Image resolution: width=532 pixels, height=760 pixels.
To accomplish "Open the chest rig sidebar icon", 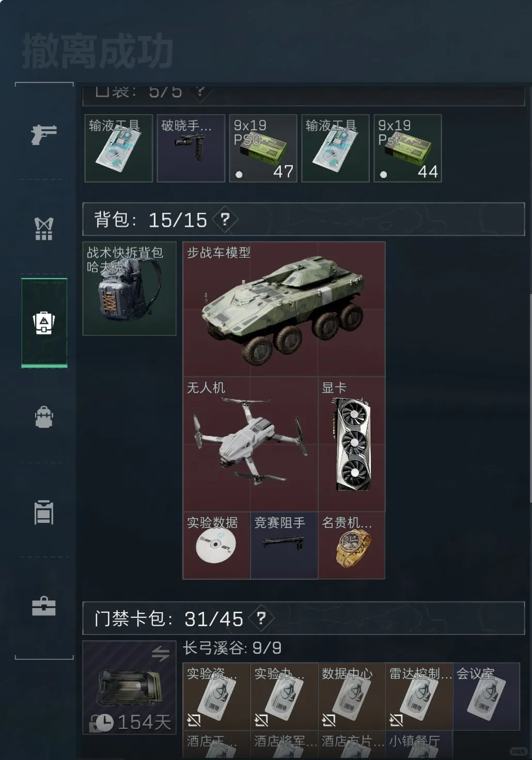I will [x=44, y=512].
